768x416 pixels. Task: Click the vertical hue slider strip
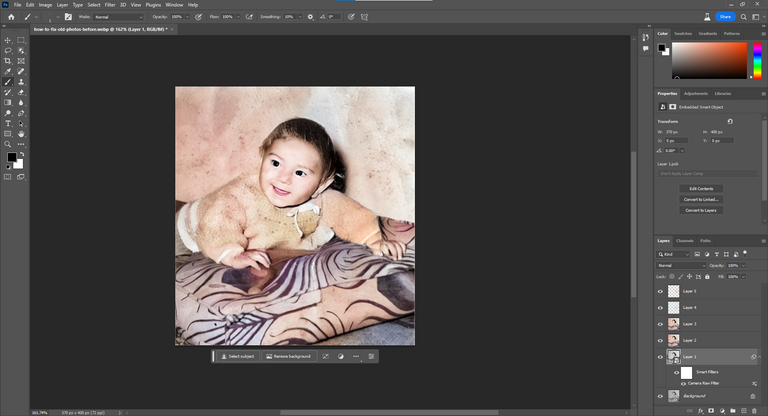755,60
